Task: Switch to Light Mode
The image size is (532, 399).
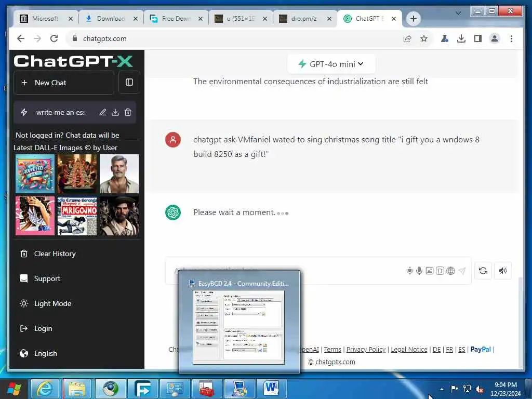Action: 52,303
